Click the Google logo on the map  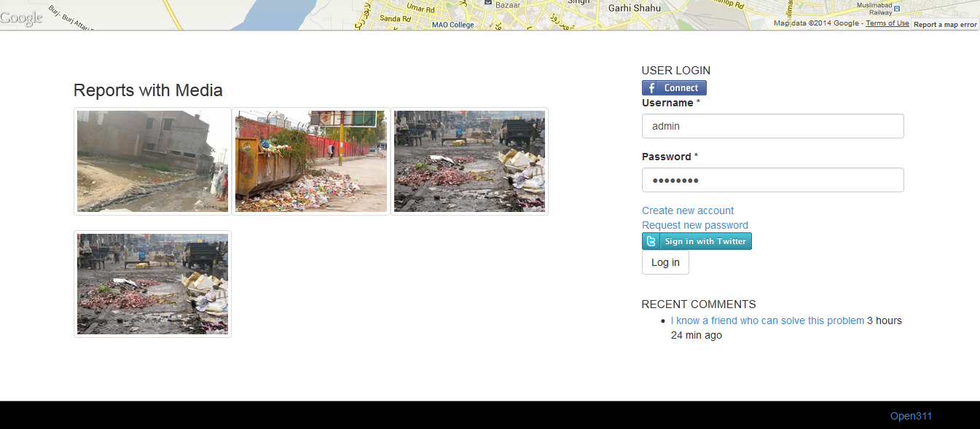coord(21,18)
